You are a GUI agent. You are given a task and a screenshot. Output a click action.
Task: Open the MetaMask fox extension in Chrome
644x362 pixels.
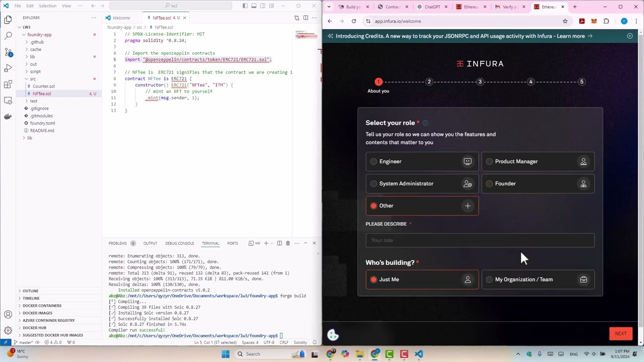(x=594, y=21)
